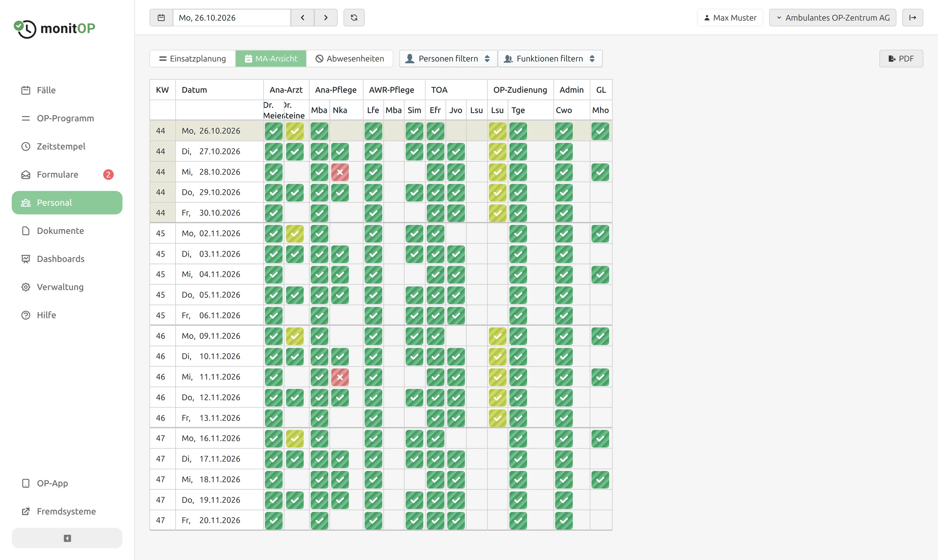This screenshot has height=560, width=938.
Task: Toggle Cwo Admin check on 20.11.2026
Action: point(564,521)
